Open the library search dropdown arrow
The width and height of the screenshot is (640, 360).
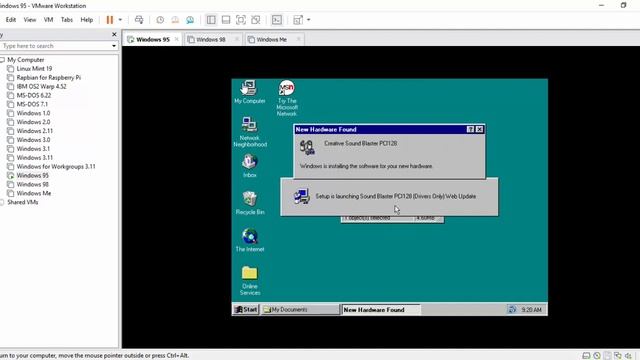tap(114, 46)
